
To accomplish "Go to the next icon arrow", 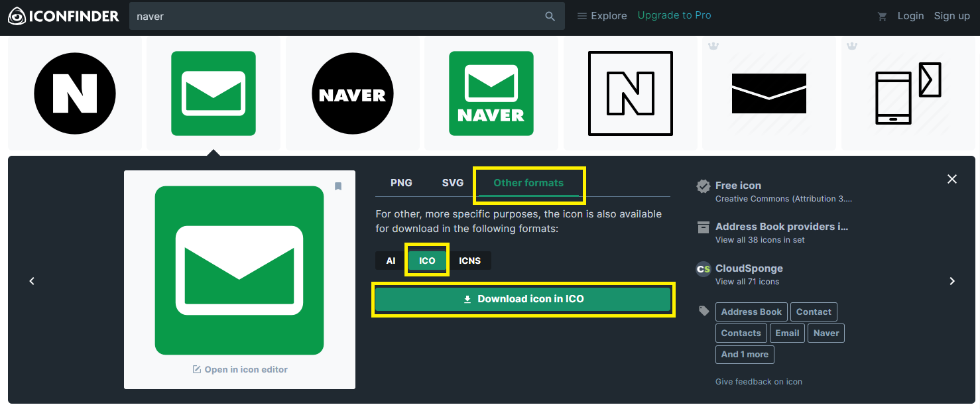I will click(x=952, y=281).
